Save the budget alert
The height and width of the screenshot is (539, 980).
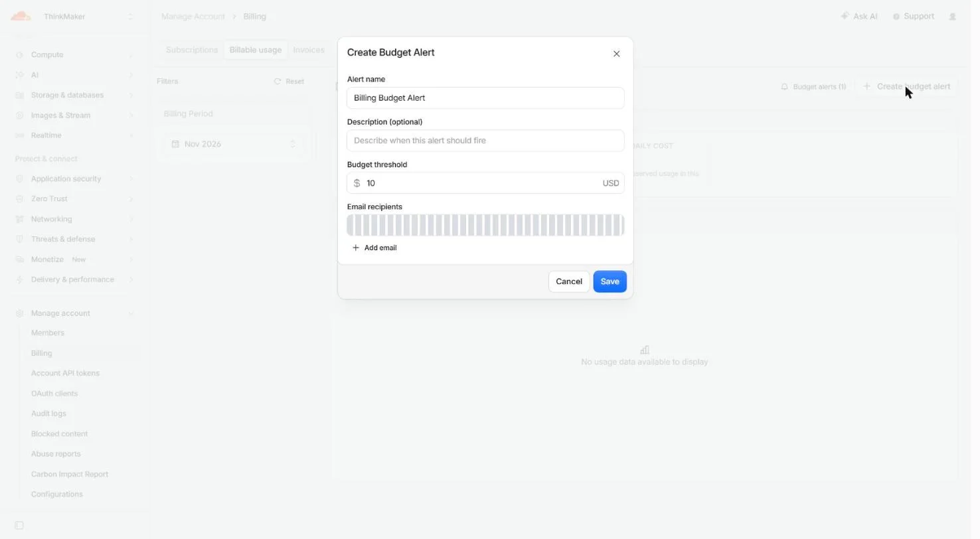click(610, 281)
